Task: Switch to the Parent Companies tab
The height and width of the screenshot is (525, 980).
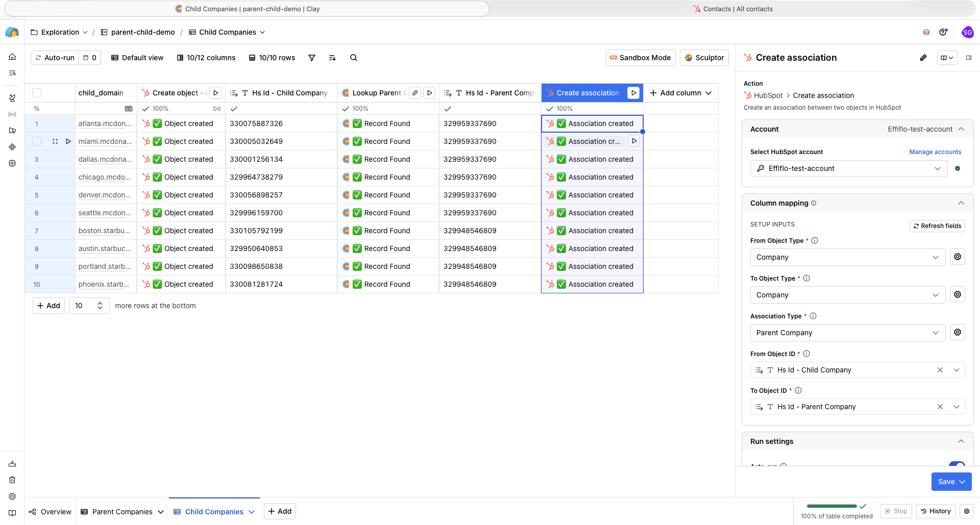Action: pos(122,512)
